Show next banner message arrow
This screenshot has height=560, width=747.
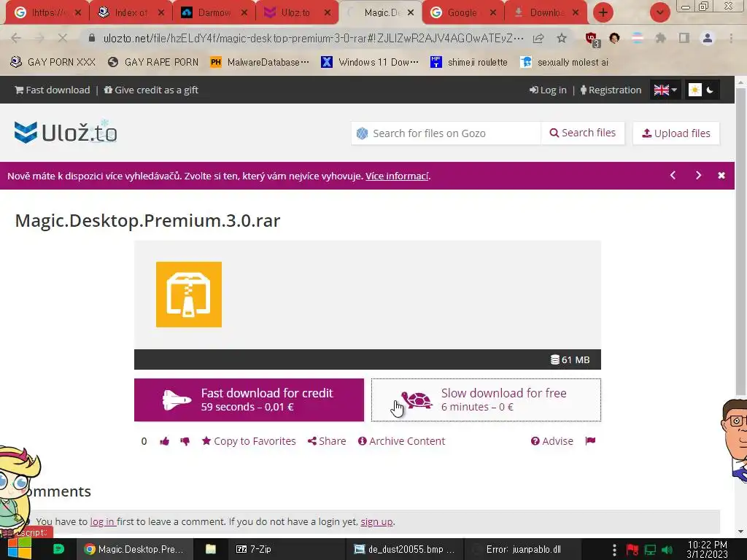(698, 175)
